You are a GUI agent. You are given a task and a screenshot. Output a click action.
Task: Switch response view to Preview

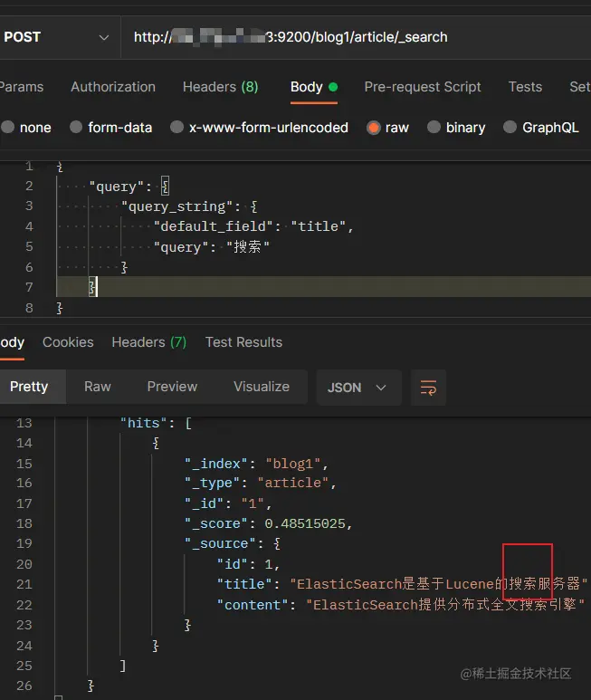coord(172,387)
